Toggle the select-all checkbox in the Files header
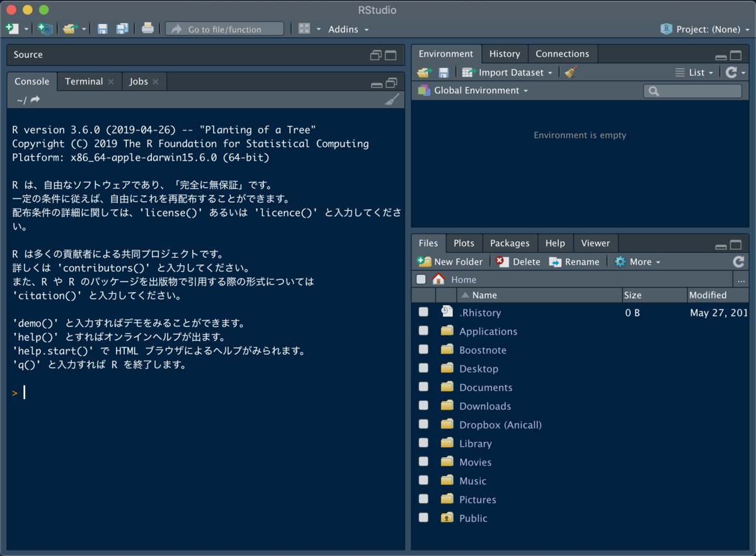 click(x=421, y=279)
